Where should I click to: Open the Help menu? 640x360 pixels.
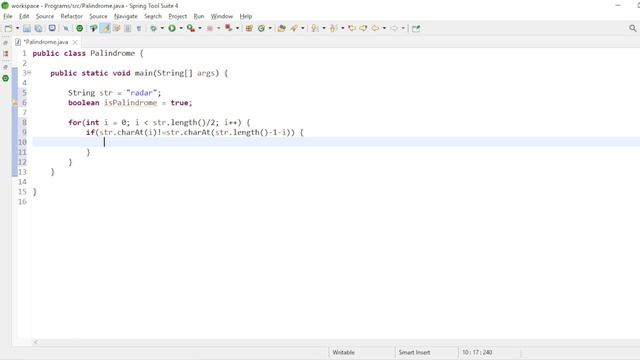[x=246, y=16]
